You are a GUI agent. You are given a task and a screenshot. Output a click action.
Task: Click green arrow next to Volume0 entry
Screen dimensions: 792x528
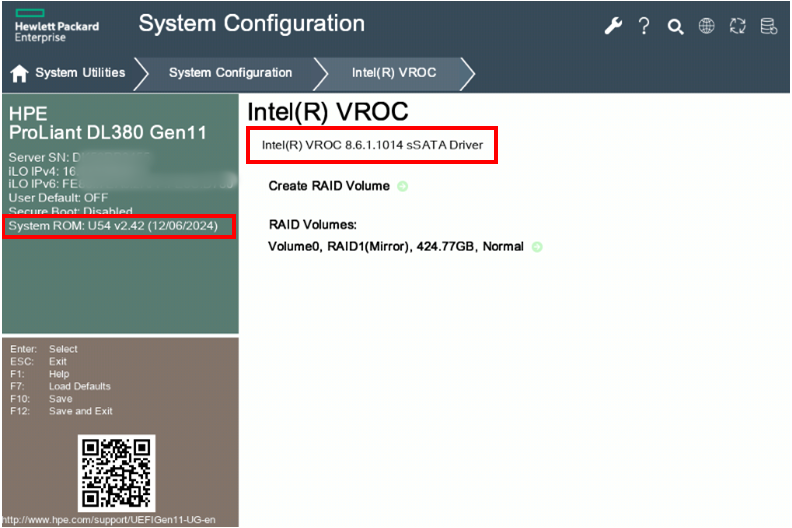tap(537, 247)
